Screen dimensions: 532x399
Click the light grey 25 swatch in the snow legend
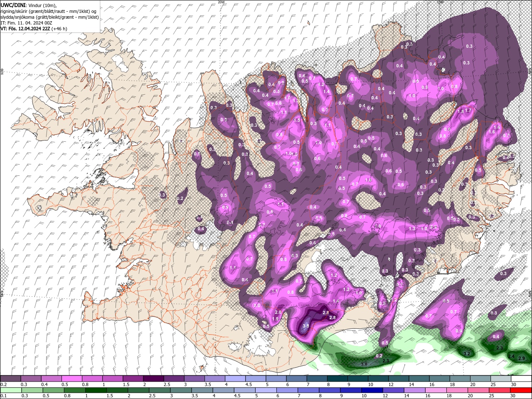[501, 379]
